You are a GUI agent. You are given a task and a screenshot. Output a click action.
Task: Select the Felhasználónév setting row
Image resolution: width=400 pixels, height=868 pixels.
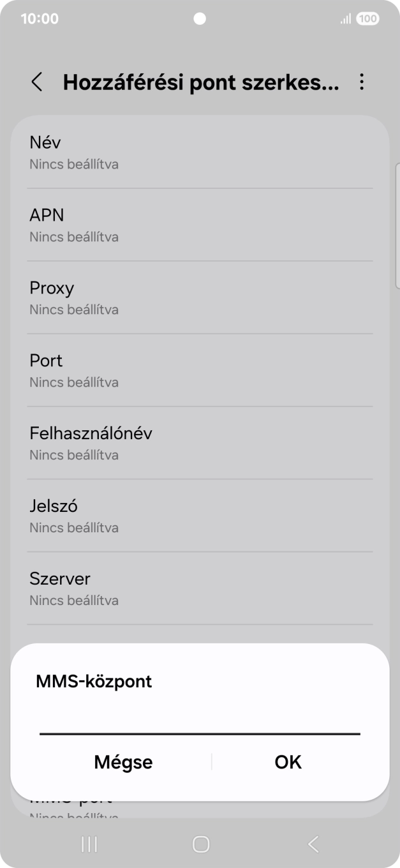200,443
